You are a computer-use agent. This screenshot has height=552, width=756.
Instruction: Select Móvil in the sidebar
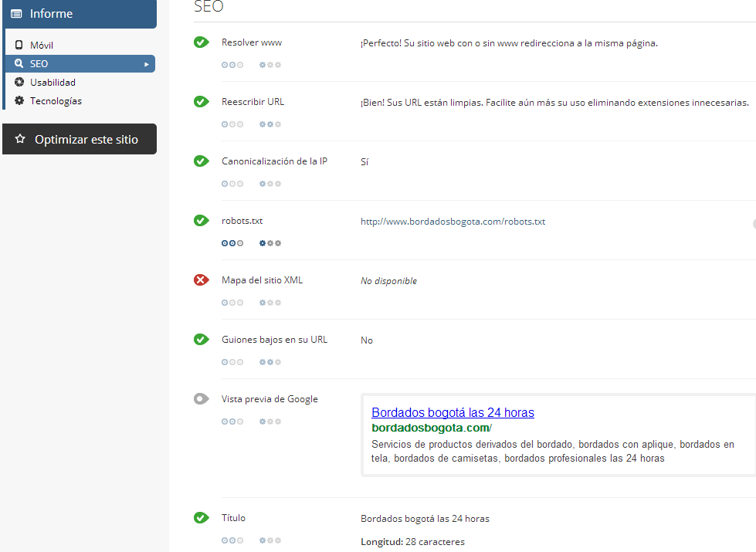pyautogui.click(x=42, y=46)
